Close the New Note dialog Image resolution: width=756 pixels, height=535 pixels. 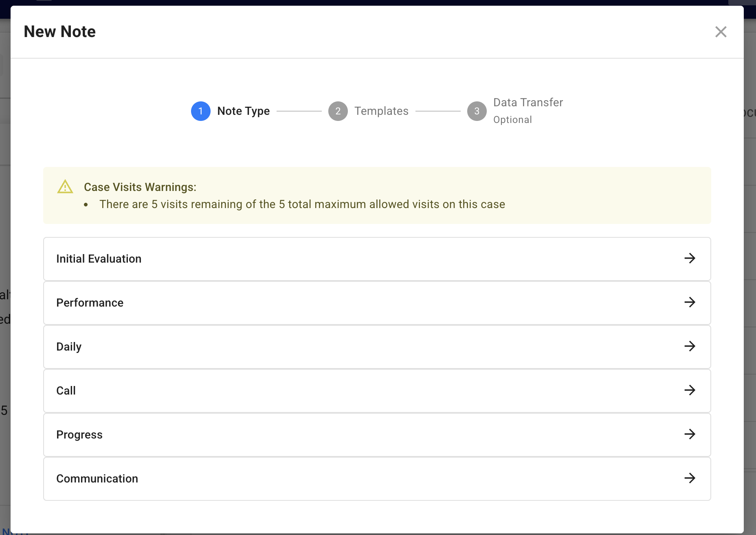pyautogui.click(x=721, y=32)
